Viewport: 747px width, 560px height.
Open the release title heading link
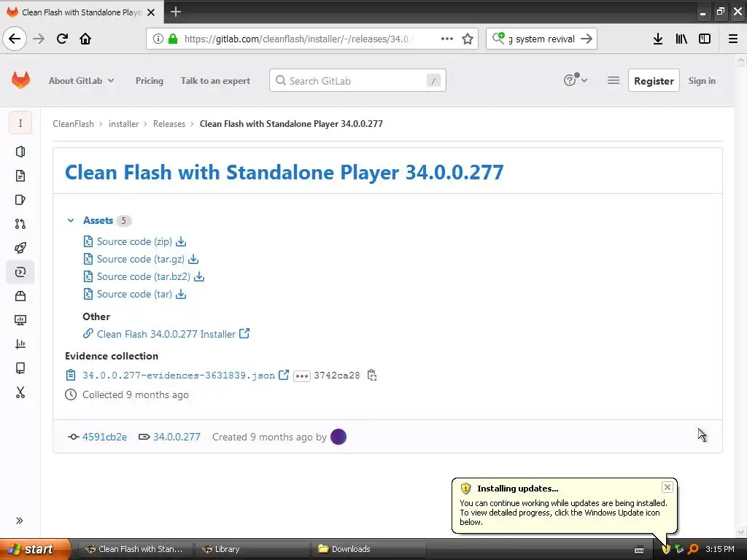coord(284,172)
